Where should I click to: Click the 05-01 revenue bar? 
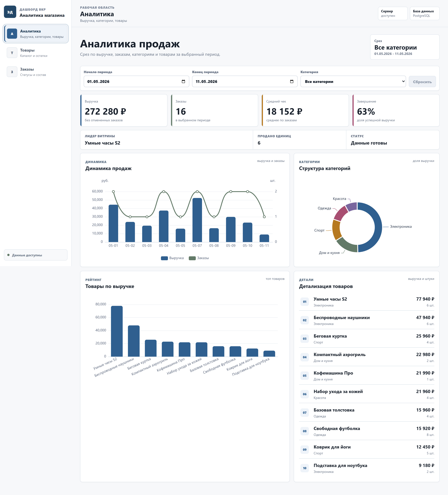(113, 223)
